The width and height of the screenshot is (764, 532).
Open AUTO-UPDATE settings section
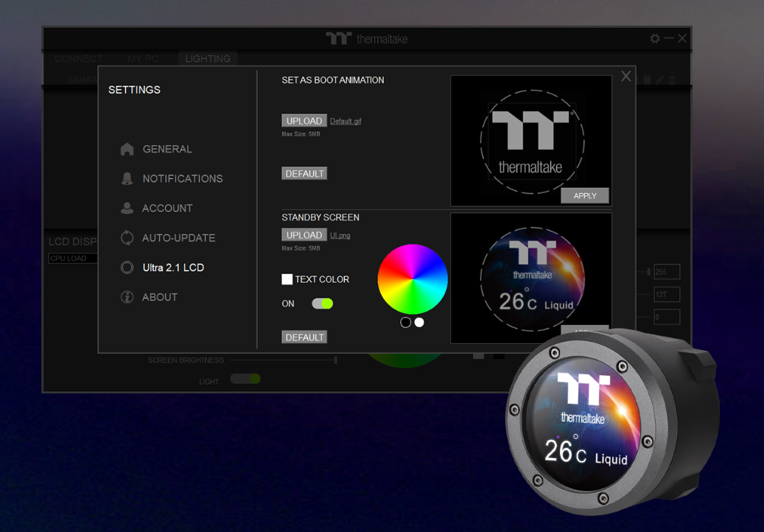coord(178,238)
